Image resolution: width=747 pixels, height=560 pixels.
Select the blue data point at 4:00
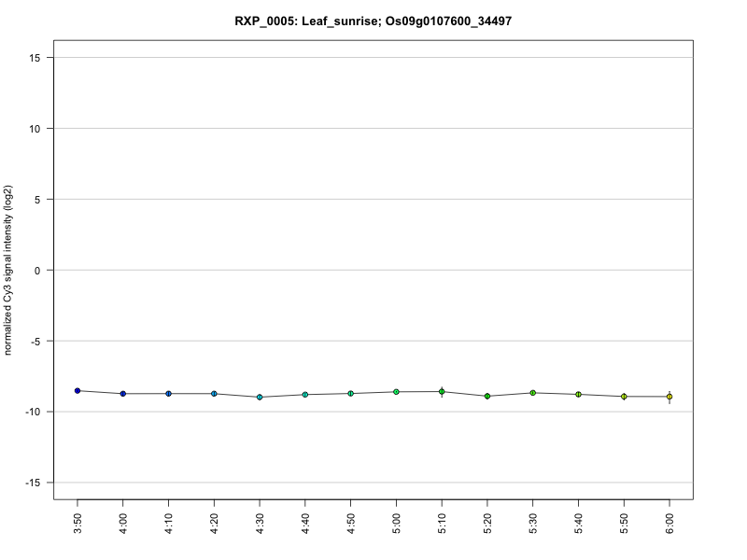[x=123, y=394]
